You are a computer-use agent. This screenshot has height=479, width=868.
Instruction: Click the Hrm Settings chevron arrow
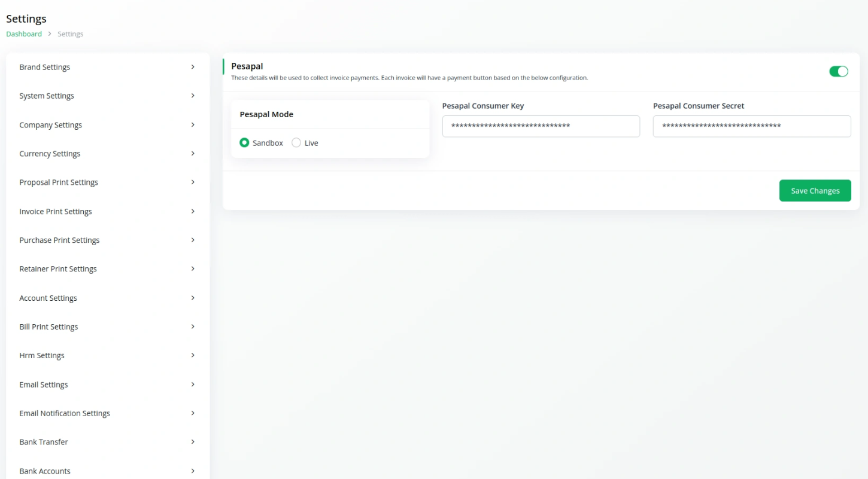point(193,355)
